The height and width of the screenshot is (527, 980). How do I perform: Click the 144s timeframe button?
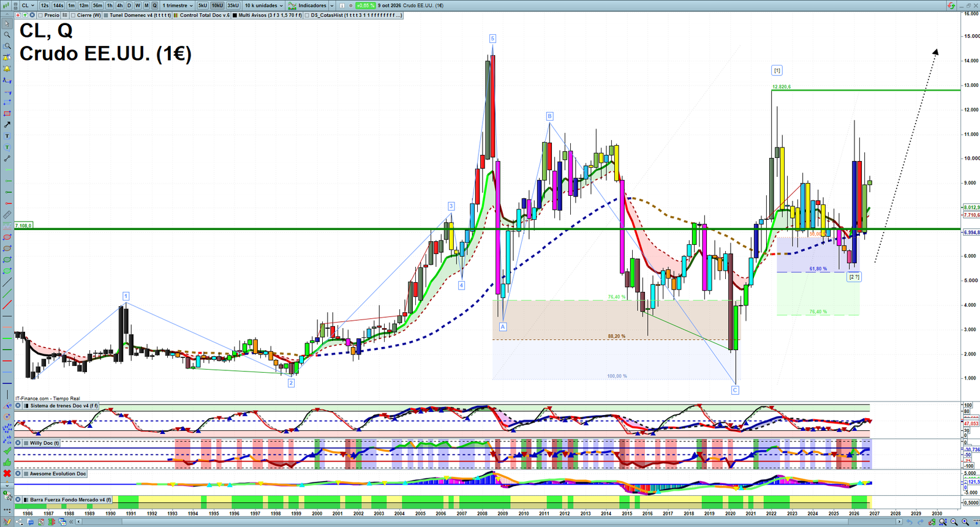pyautogui.click(x=58, y=6)
